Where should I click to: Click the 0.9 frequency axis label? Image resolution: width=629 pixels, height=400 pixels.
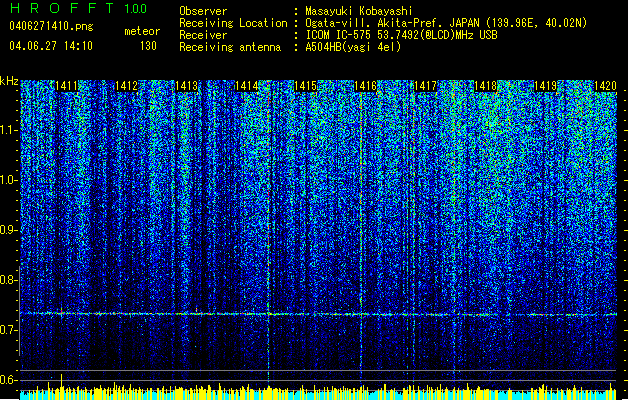(9, 230)
